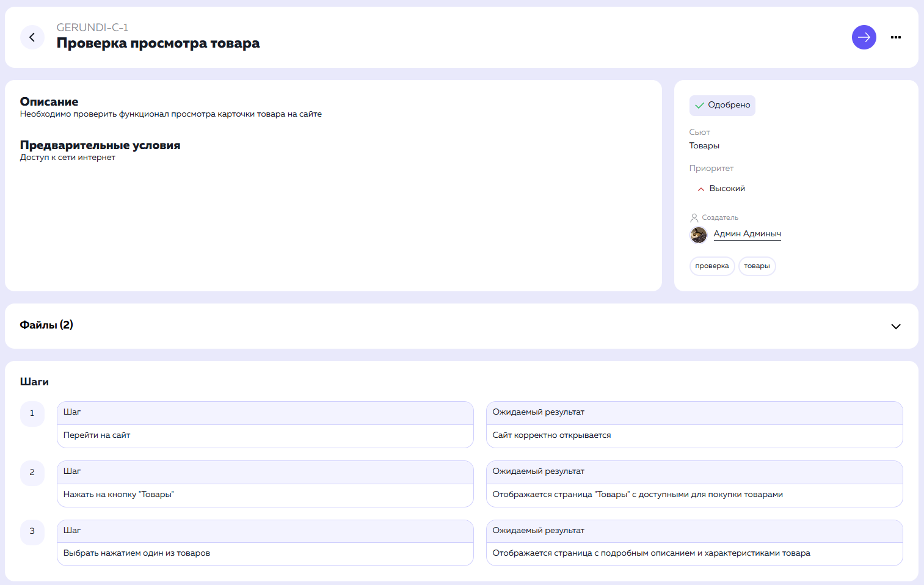Click result Сайт корректно открывается

pos(551,435)
